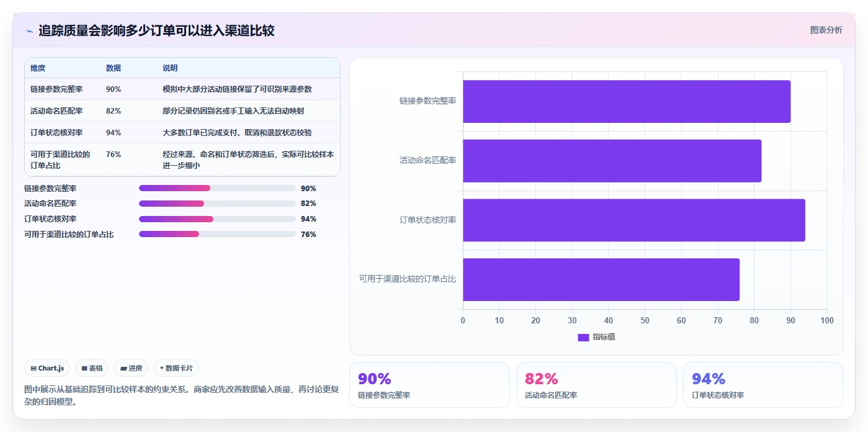
Task: Select the 表格 tag pill
Action: coord(92,368)
